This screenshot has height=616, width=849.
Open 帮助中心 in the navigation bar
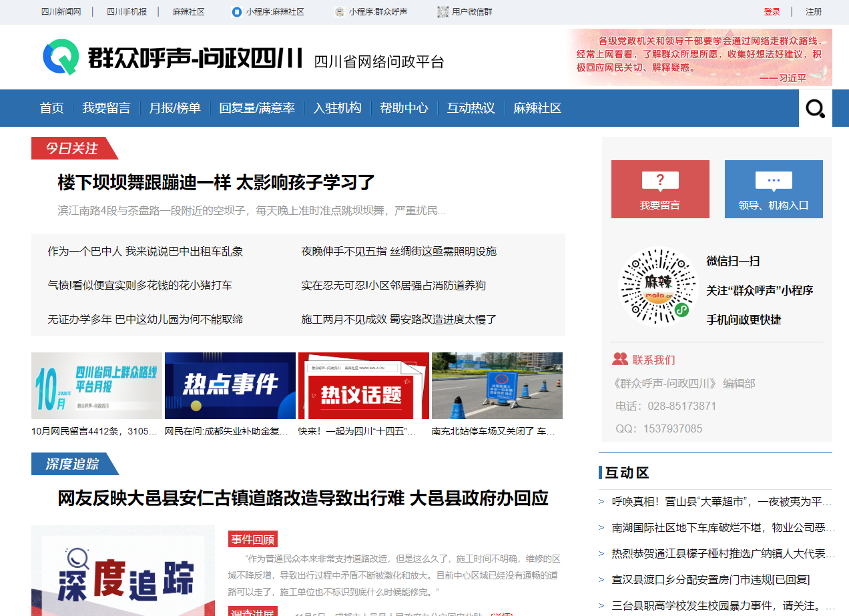click(x=404, y=108)
